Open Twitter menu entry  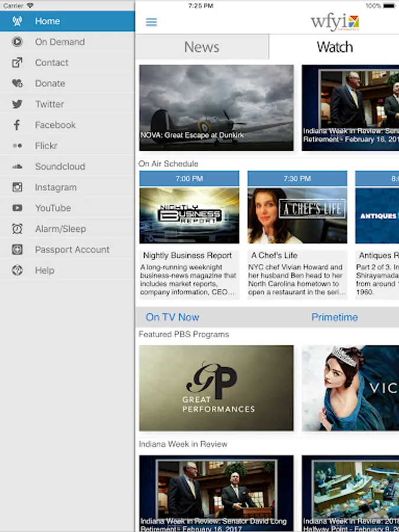click(x=67, y=104)
